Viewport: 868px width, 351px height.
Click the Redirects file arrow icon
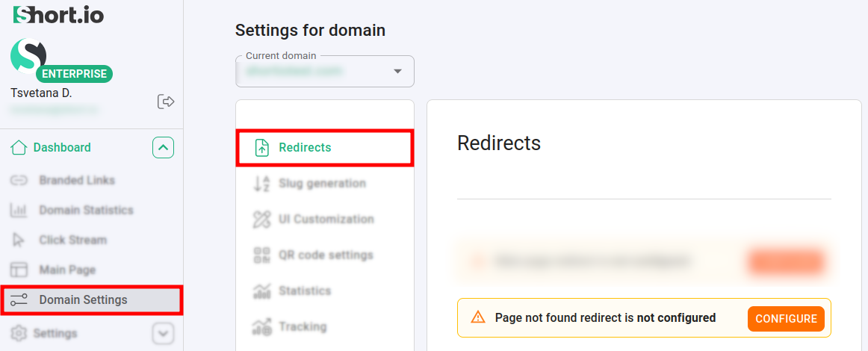pyautogui.click(x=261, y=148)
